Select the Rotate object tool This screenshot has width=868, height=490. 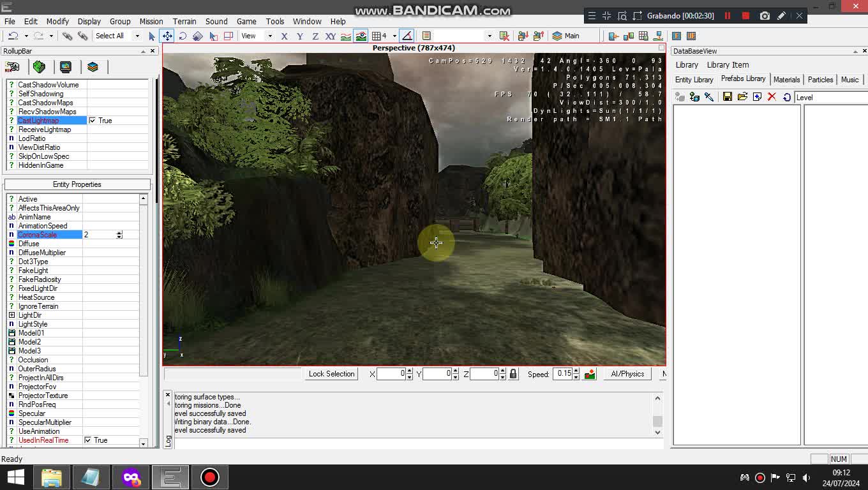[183, 36]
